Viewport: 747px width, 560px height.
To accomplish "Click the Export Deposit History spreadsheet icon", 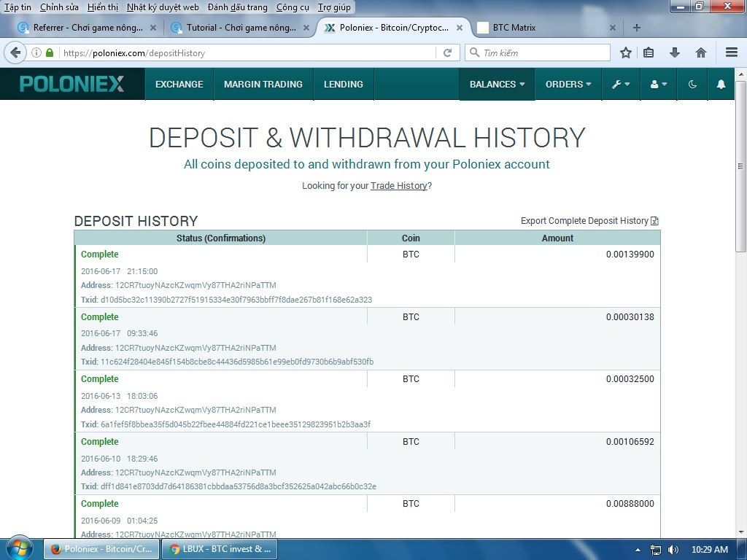I will (x=654, y=221).
